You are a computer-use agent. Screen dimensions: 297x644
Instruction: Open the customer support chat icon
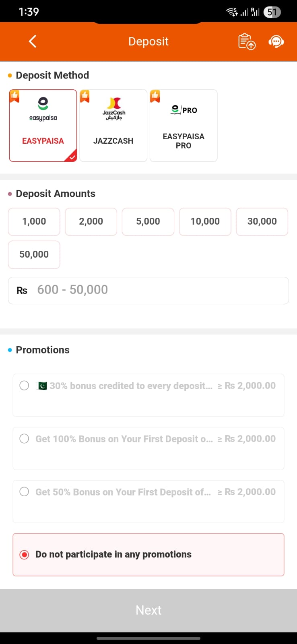point(276,41)
